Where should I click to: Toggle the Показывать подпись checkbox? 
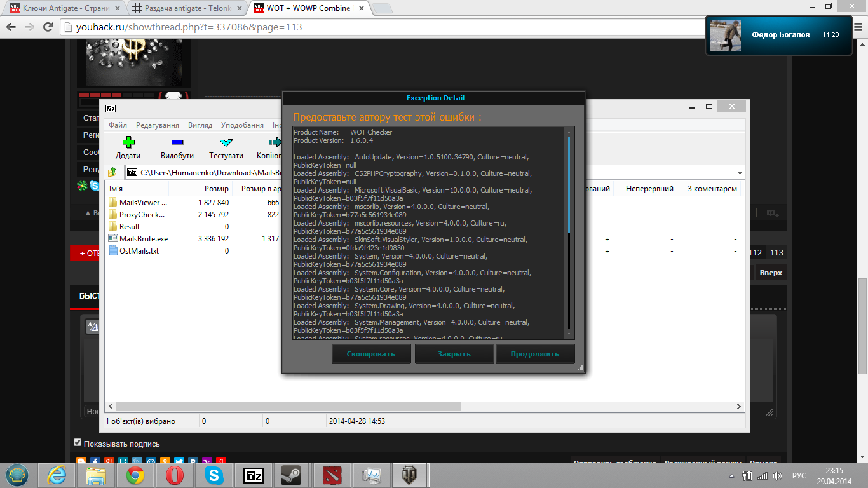coord(78,443)
